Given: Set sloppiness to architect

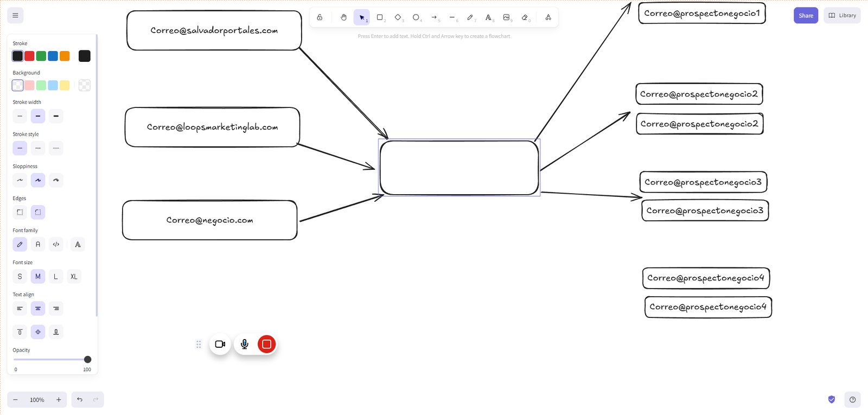Looking at the screenshot, I should pos(20,180).
